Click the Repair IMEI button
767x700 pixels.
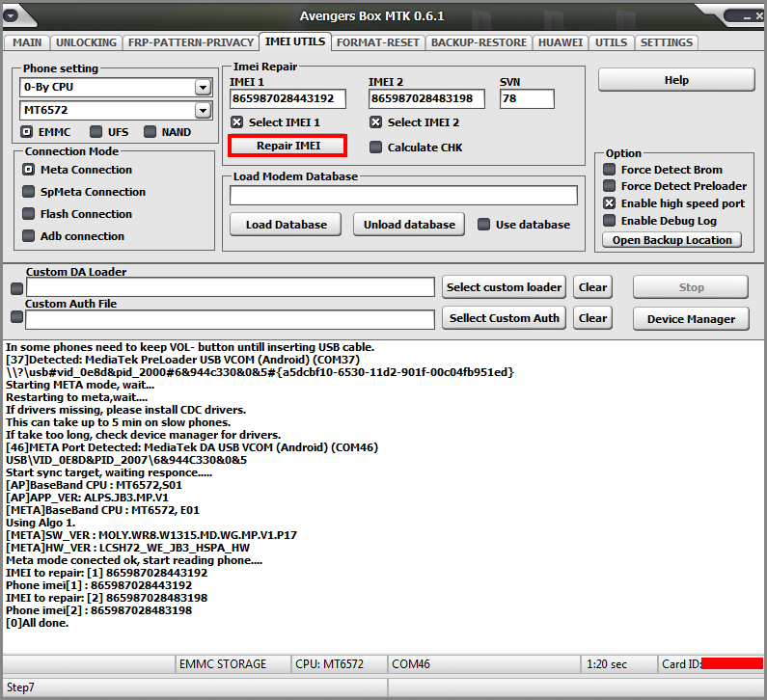click(x=288, y=146)
